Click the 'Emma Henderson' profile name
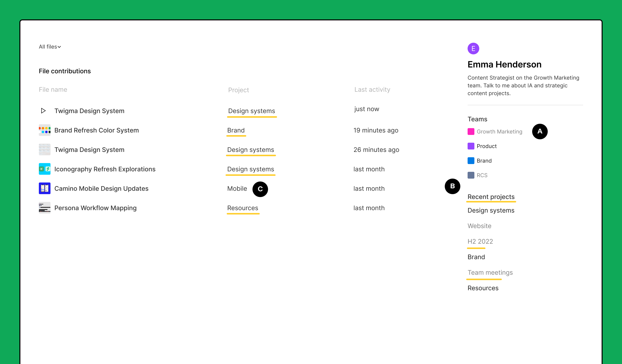622x364 pixels. click(504, 65)
